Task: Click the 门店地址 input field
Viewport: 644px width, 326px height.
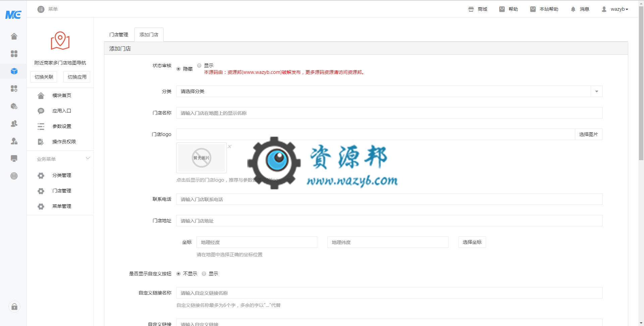Action: (x=389, y=221)
